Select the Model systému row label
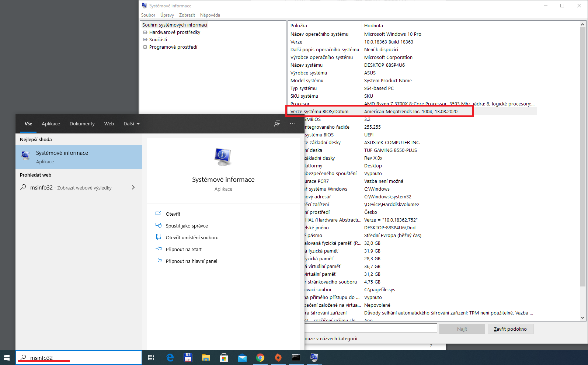 pyautogui.click(x=307, y=80)
